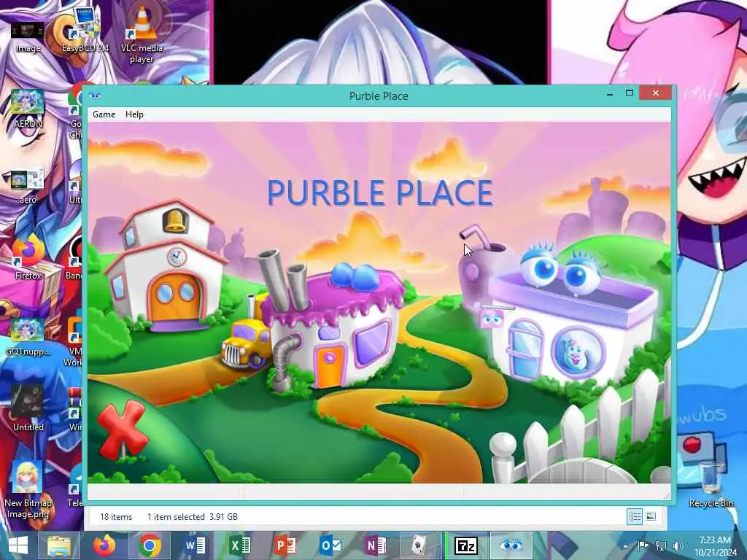The image size is (747, 560).
Task: Maximize the Purble Place window
Action: [x=630, y=93]
